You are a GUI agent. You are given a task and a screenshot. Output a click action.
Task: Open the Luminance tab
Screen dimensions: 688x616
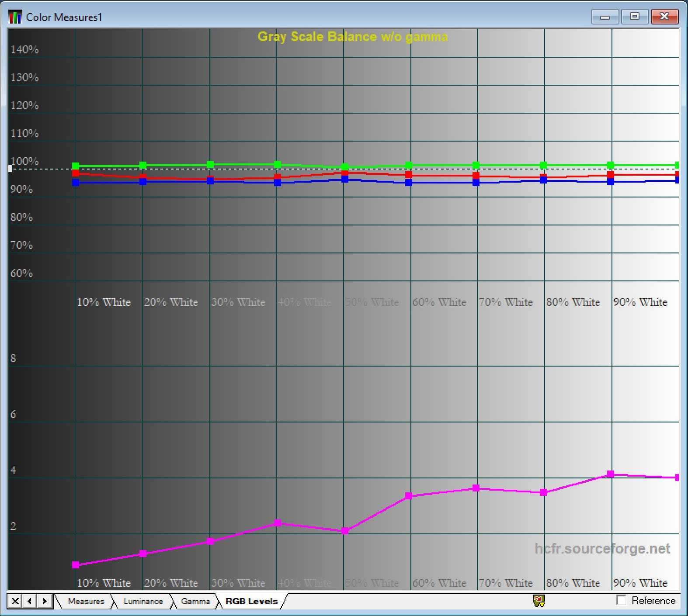coord(143,601)
